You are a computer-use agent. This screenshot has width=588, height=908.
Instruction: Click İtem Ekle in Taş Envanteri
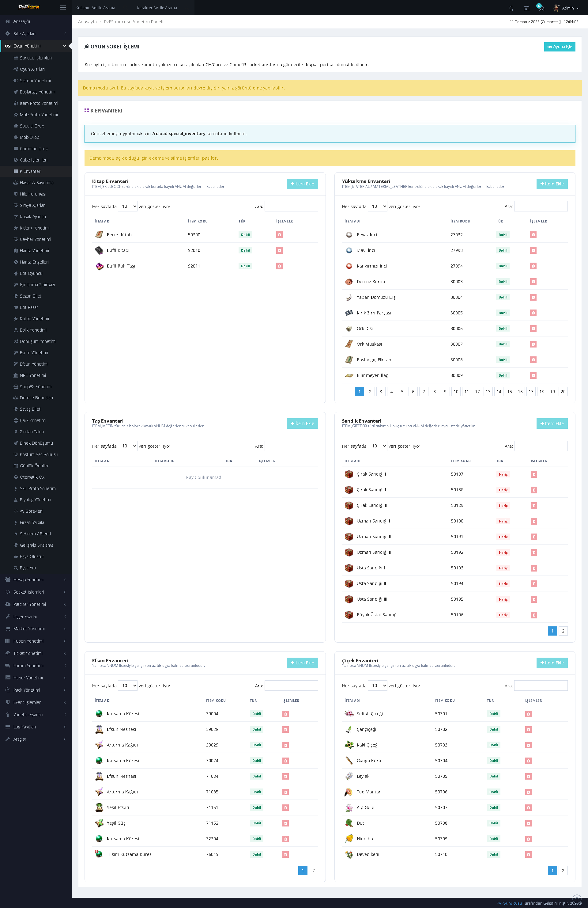302,424
